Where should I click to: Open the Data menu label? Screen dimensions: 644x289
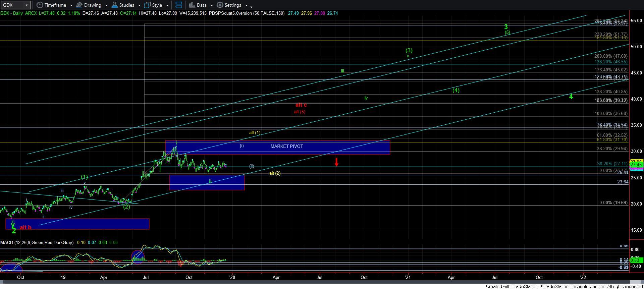(202, 5)
